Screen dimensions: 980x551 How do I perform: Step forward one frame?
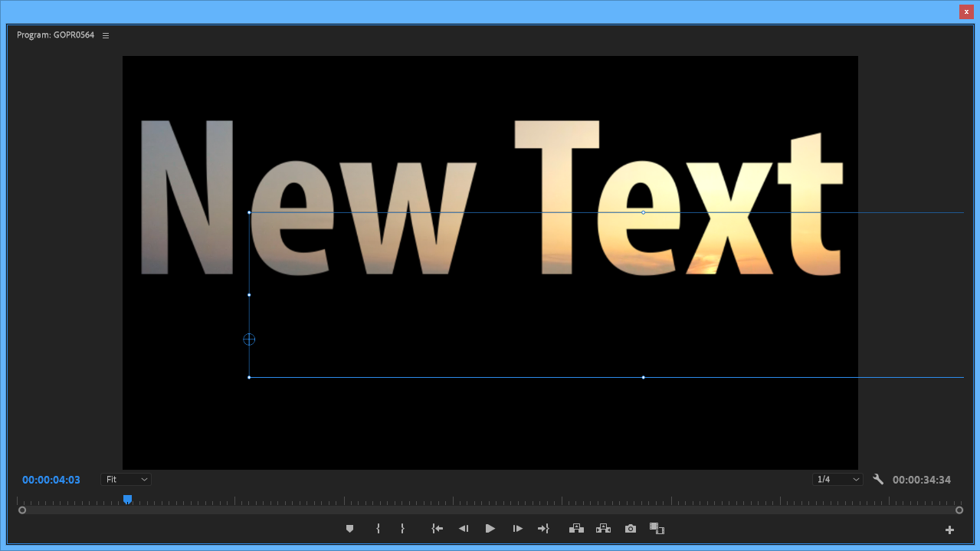pos(517,529)
